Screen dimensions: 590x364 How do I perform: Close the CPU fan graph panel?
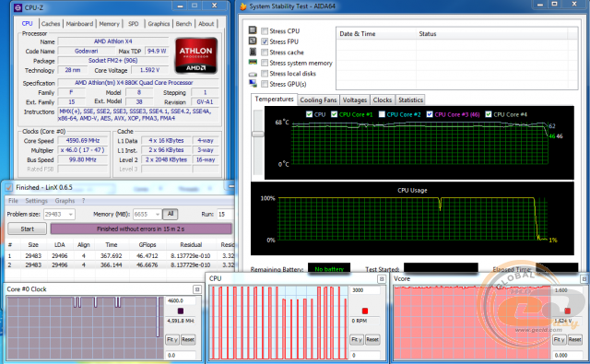point(382,278)
